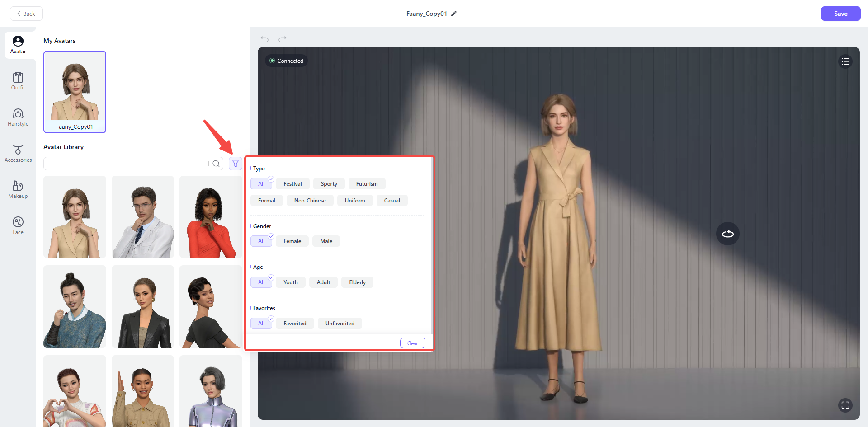Choose the avatar in khaki jacket pointing up

pos(143,391)
